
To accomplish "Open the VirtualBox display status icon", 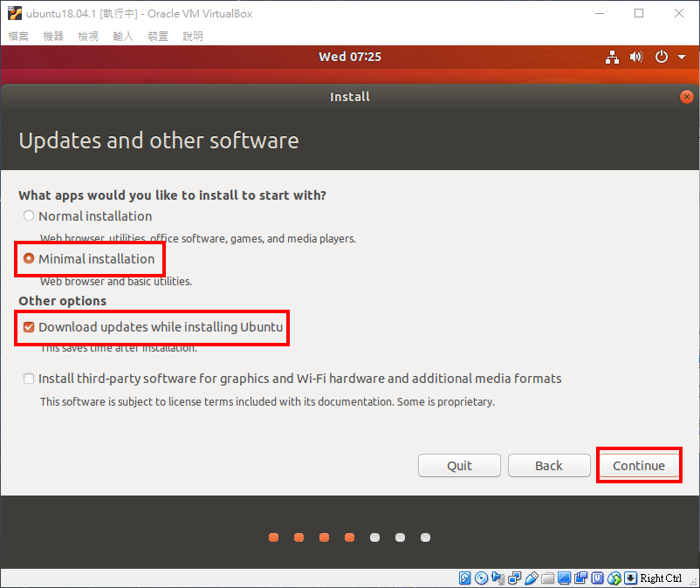I will 565,578.
